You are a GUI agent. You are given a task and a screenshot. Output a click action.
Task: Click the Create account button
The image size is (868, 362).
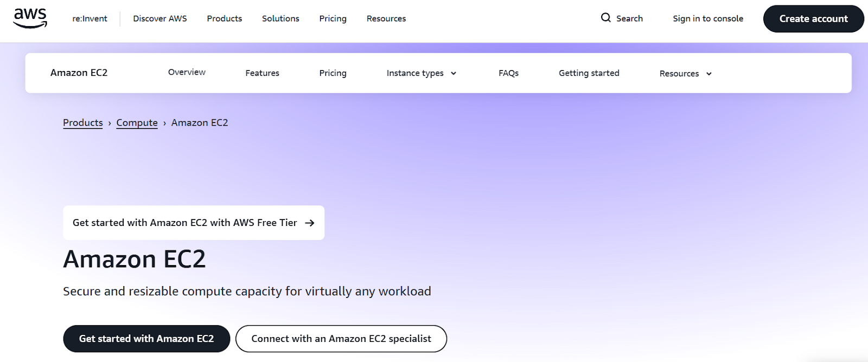(x=813, y=18)
